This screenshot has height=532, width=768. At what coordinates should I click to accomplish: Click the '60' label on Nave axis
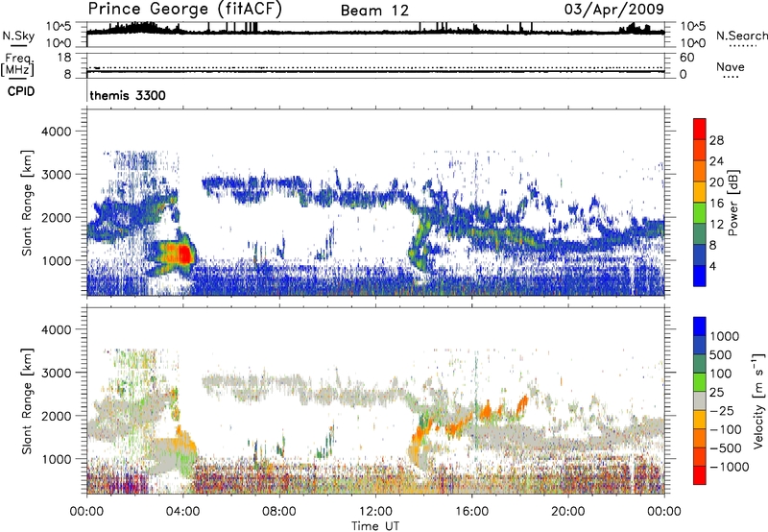click(x=686, y=58)
